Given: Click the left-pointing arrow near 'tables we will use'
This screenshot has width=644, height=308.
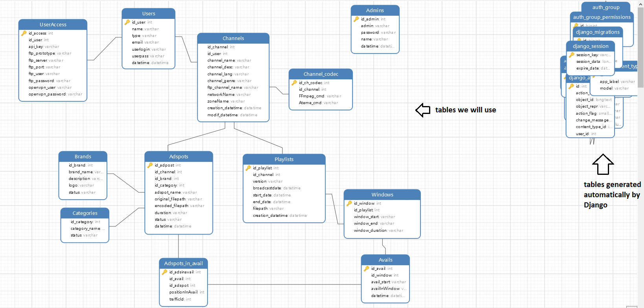Looking at the screenshot, I should pos(423,110).
